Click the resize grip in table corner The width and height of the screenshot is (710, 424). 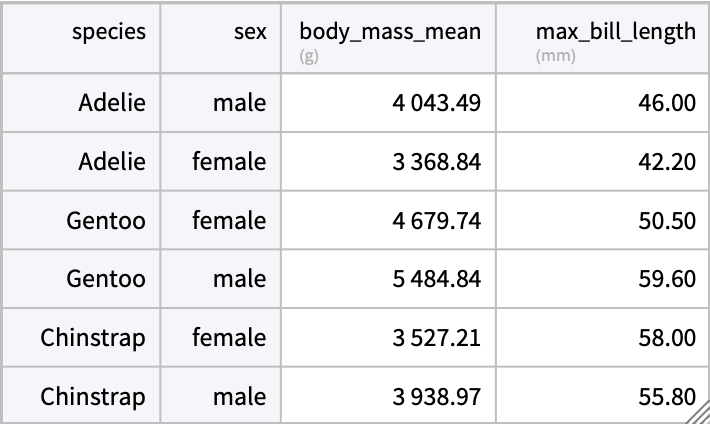pos(698,412)
